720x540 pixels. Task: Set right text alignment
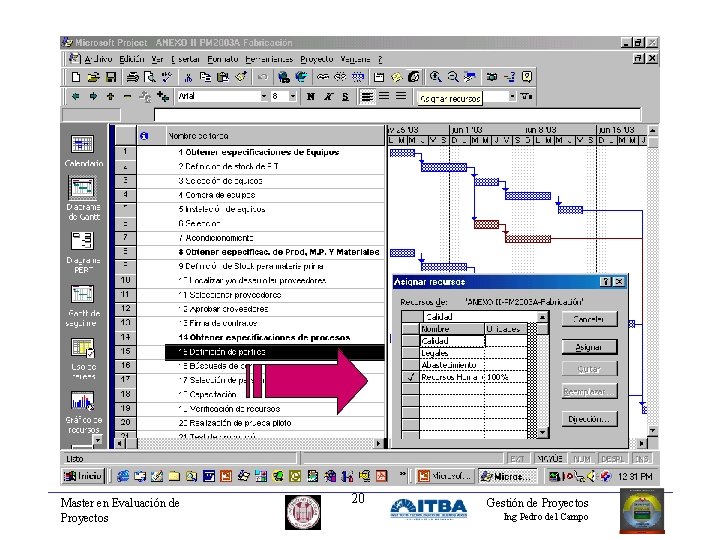pos(401,96)
